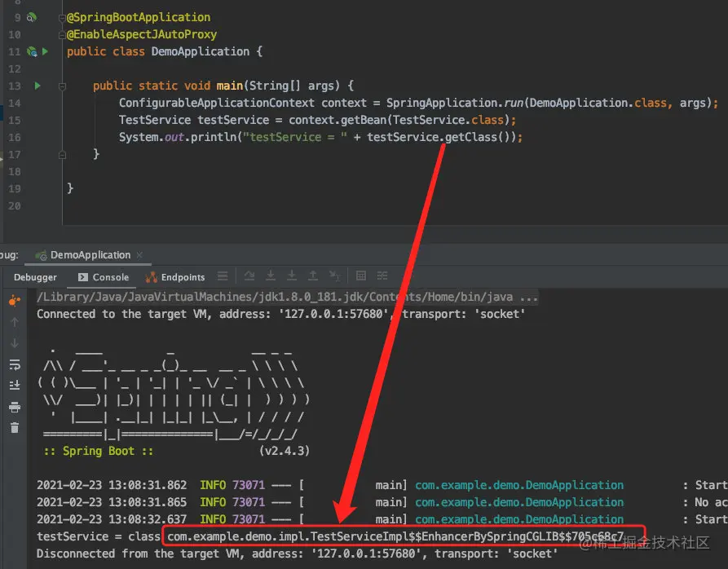Click the 'testService = class' output text
The height and width of the screenshot is (569, 728).
99,536
